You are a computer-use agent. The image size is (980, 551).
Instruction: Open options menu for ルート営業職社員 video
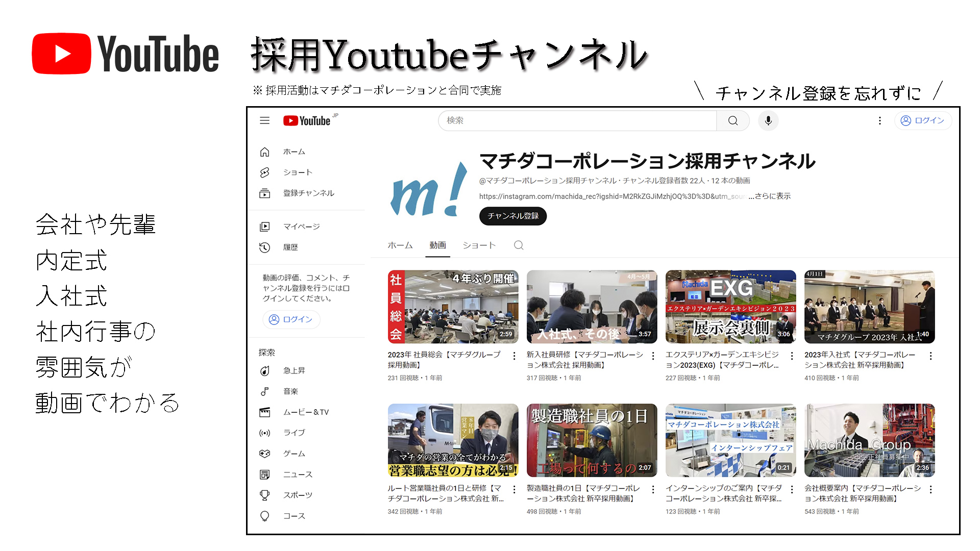(514, 490)
